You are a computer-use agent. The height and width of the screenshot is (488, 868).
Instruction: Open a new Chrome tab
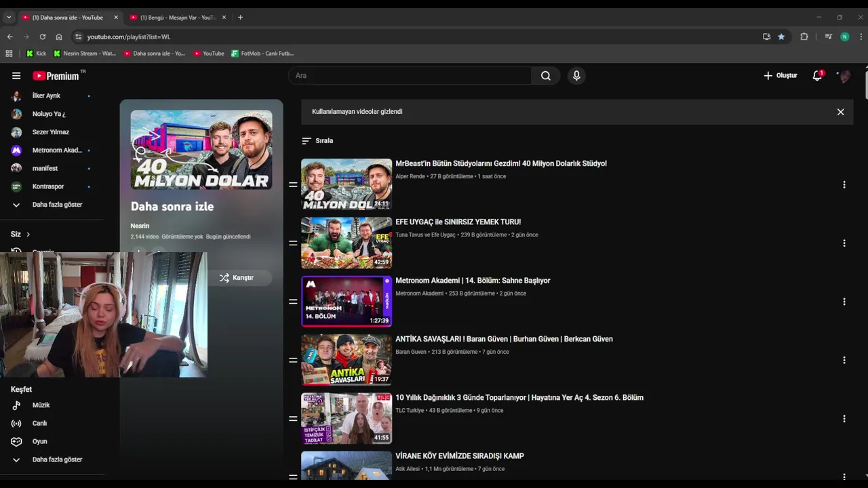click(x=240, y=18)
